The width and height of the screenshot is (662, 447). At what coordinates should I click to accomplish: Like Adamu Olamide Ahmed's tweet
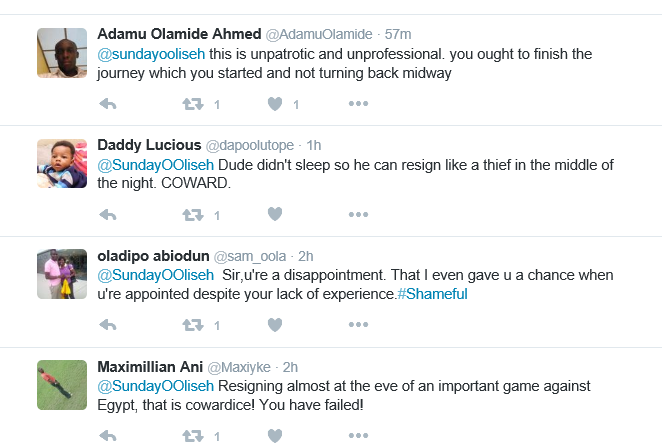275,104
